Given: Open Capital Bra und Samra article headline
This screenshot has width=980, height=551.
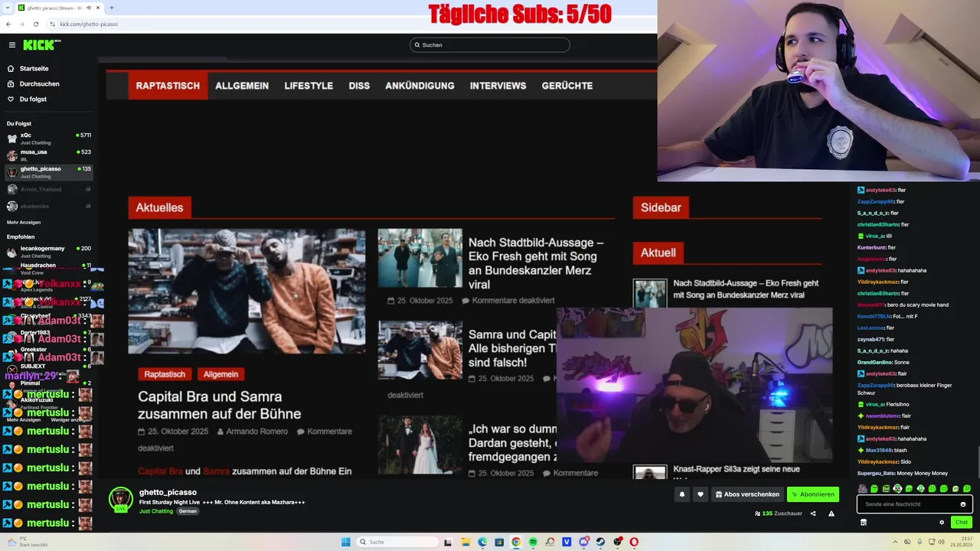Looking at the screenshot, I should [220, 406].
